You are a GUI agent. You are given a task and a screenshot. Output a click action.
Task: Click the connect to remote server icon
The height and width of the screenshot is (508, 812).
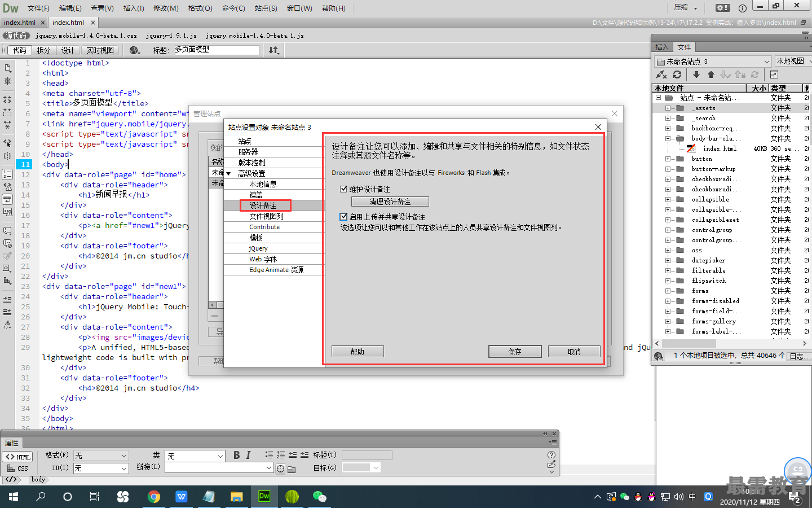click(661, 75)
